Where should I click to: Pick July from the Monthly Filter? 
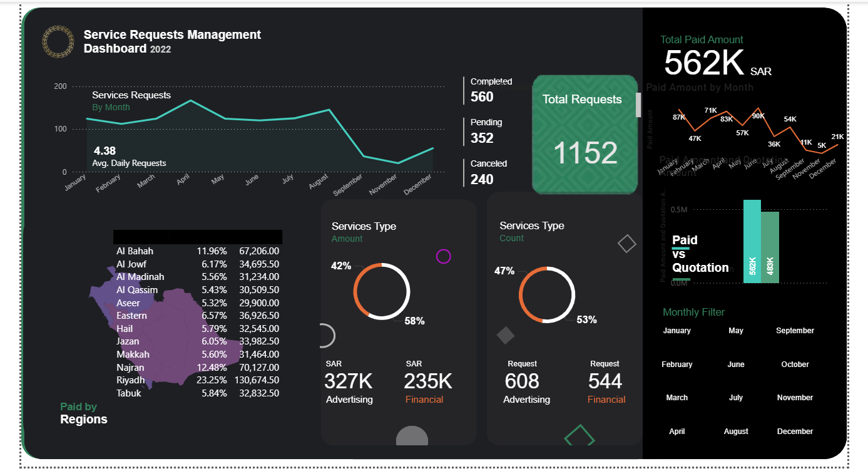[x=736, y=398]
